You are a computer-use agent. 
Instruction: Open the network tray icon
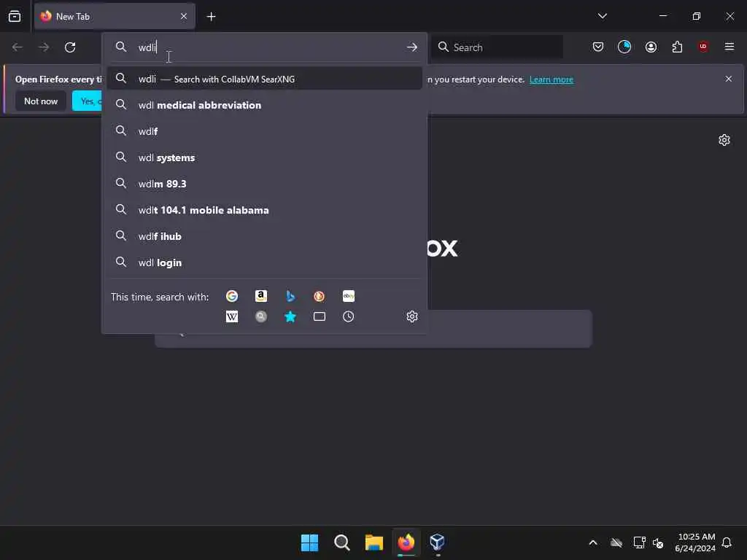(639, 542)
